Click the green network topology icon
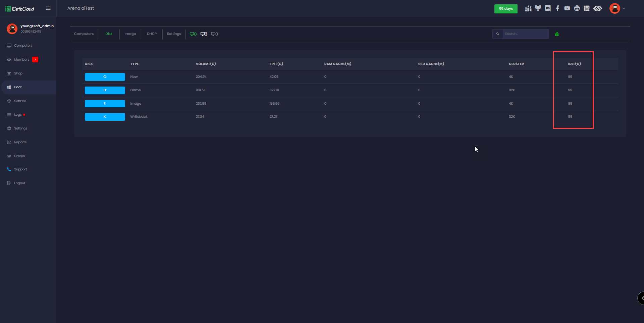The image size is (644, 323). pyautogui.click(x=557, y=34)
